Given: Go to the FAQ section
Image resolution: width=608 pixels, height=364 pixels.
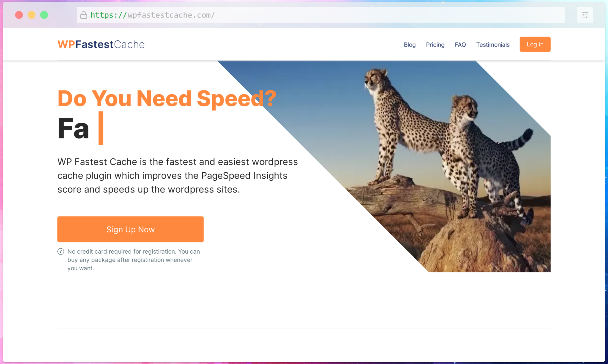Looking at the screenshot, I should pos(460,45).
